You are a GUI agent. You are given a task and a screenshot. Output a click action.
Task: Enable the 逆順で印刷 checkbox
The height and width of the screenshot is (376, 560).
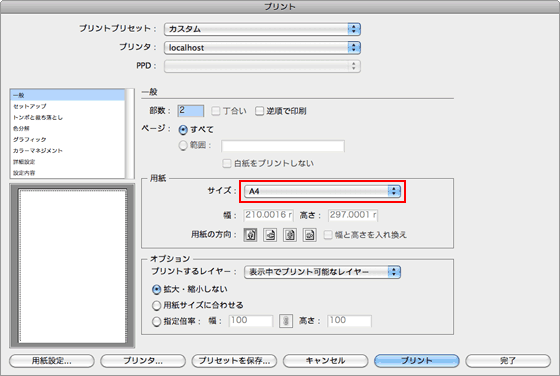pyautogui.click(x=259, y=111)
